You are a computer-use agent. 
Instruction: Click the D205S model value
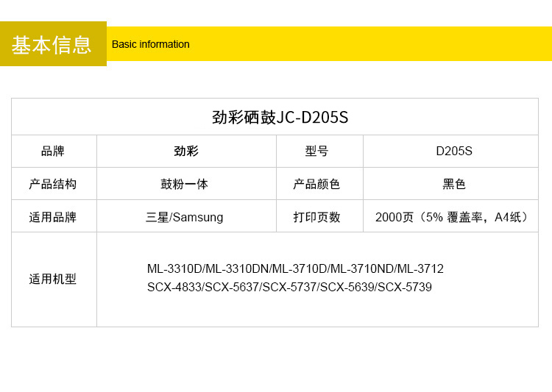453,152
